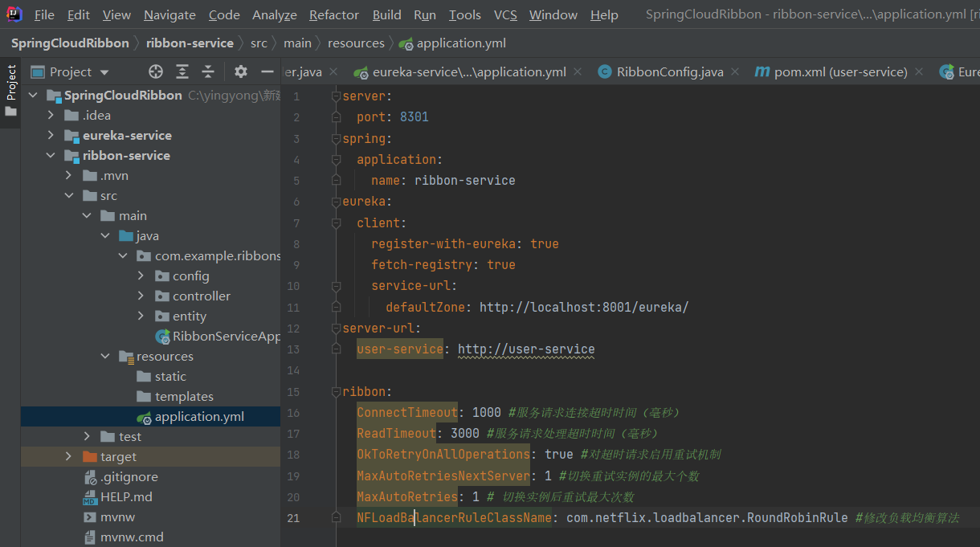Click the Expand All icon in Project panel

182,71
